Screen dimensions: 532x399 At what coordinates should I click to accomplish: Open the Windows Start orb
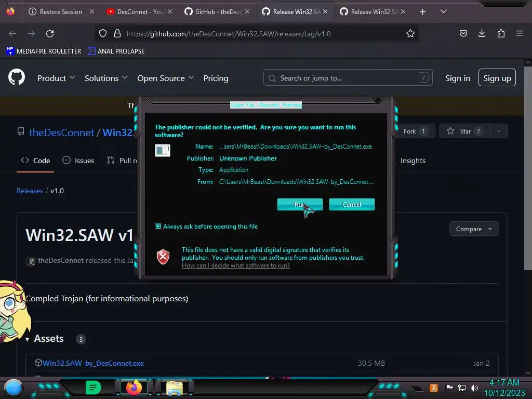coord(14,388)
